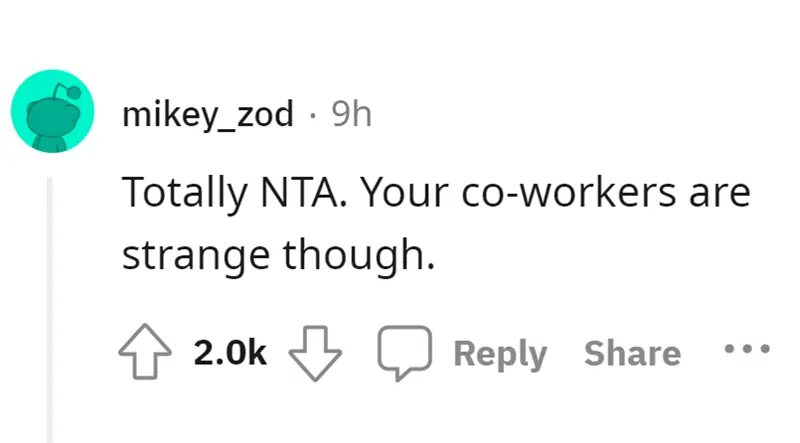
Task: Open the three-dot more options menu
Action: coord(747,349)
